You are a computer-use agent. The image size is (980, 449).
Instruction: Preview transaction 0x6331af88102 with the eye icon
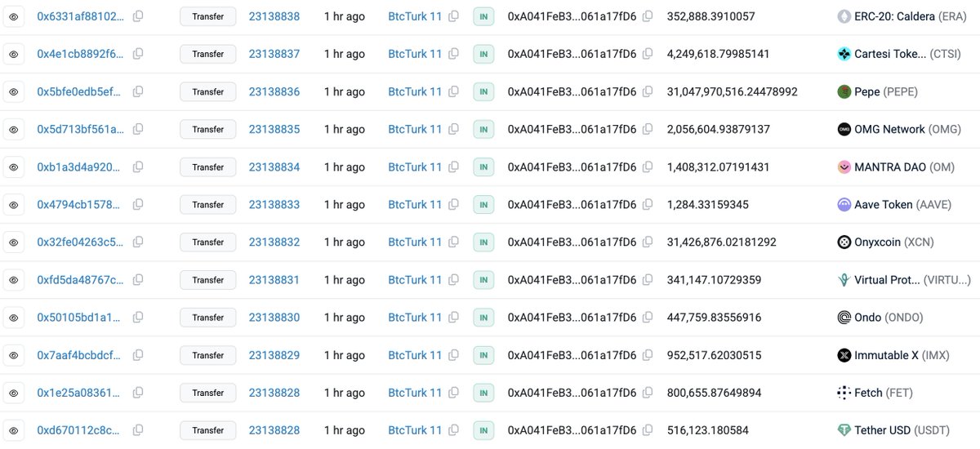[x=14, y=16]
